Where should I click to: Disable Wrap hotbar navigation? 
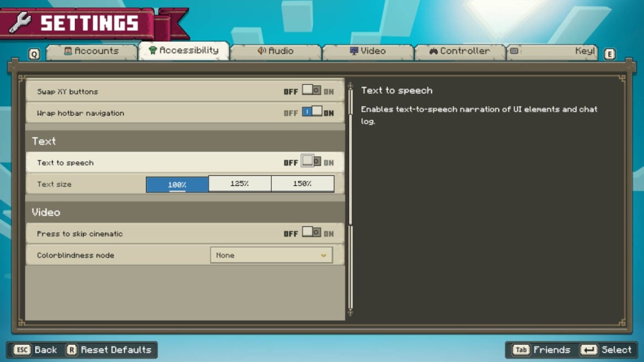312,111
